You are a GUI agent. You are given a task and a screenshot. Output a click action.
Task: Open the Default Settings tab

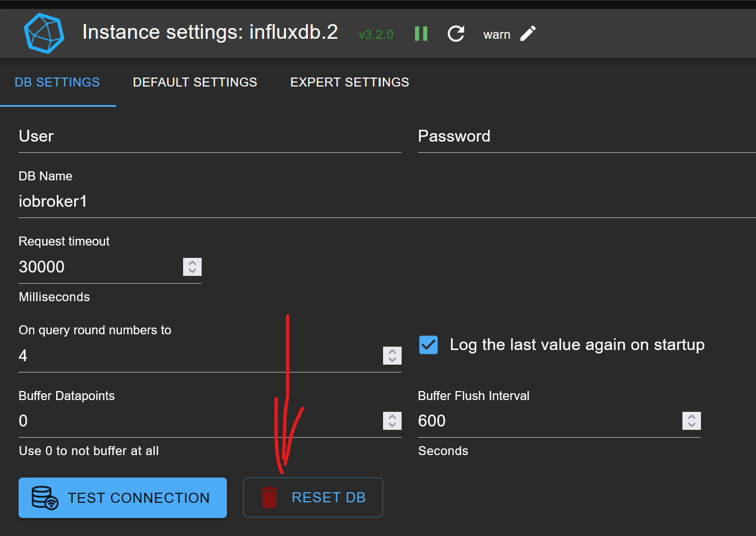[195, 82]
